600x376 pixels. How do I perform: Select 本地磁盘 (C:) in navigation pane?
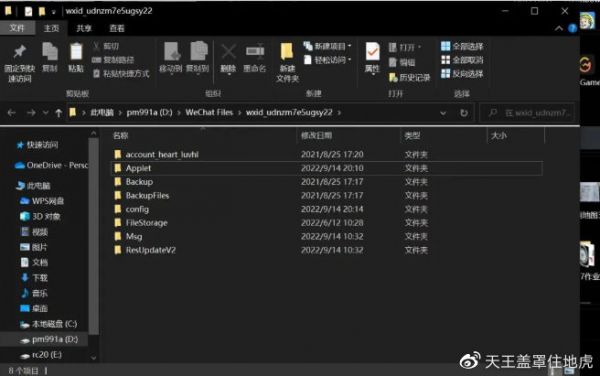click(49, 324)
